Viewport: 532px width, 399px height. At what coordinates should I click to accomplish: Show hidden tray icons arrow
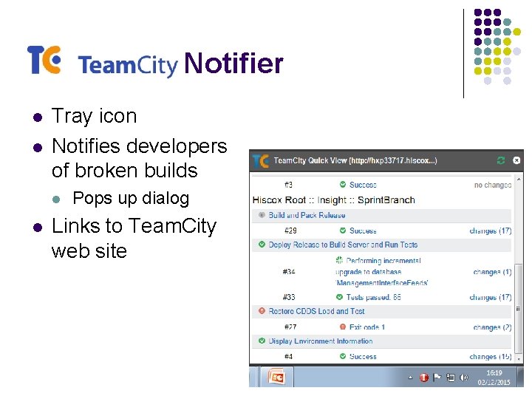410,378
